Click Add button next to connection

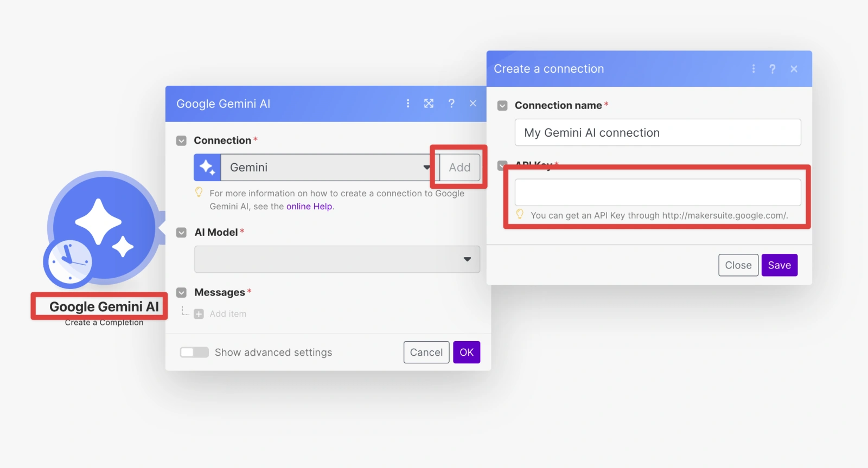pos(459,168)
